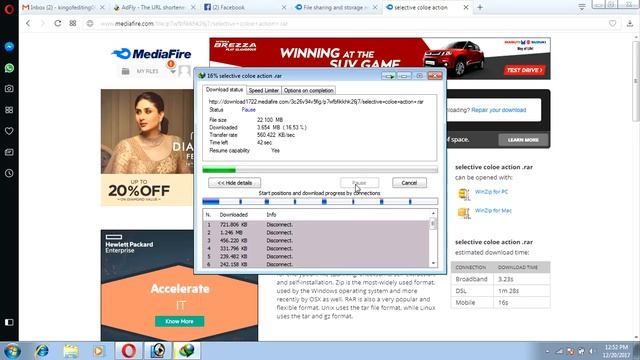Open bookmarks heart icon in sidebar
This screenshot has height=360, width=640.
[9, 131]
